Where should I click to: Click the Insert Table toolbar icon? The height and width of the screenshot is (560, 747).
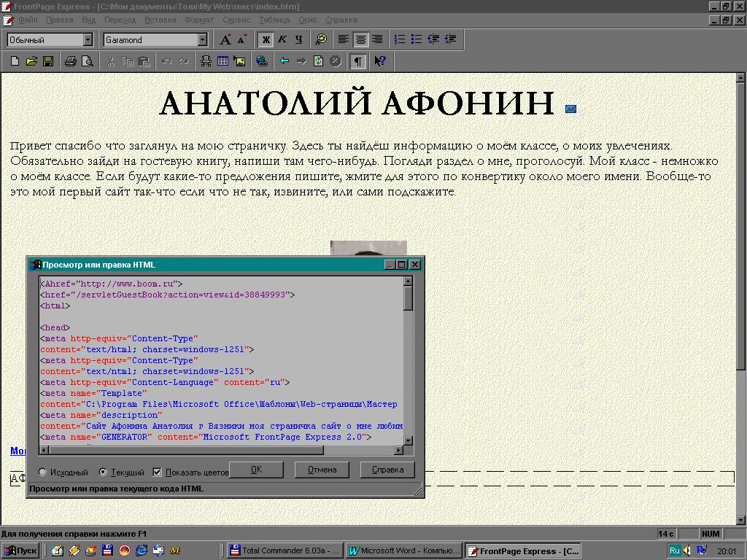coord(222,62)
